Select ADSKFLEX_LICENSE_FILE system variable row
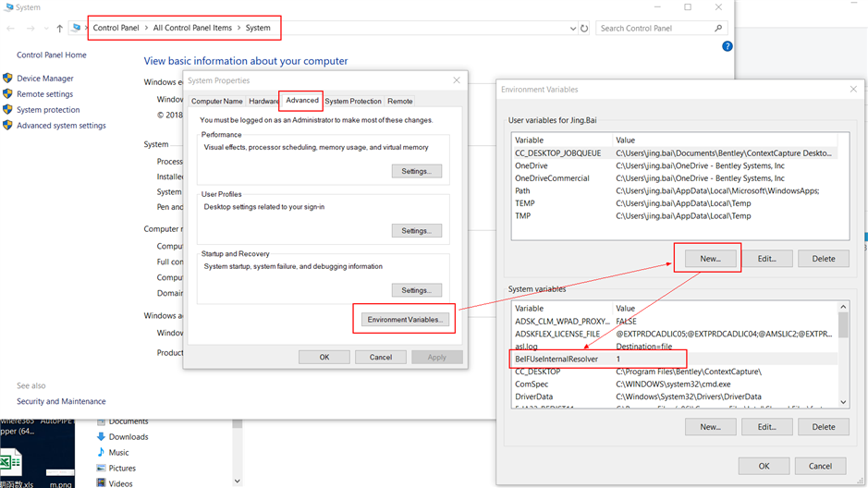Viewport: 868px width, 488px height. (x=674, y=334)
